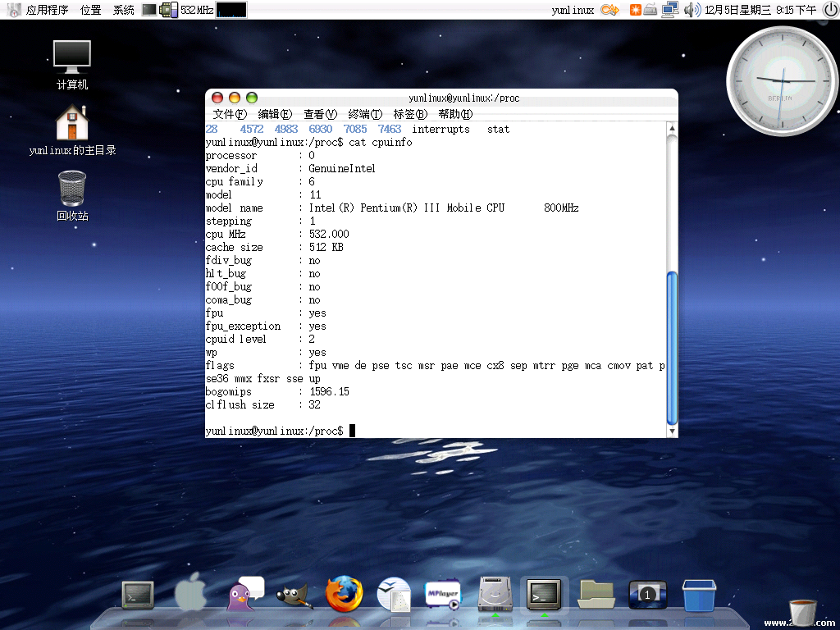Select the yunlinux的主目录 home folder icon
Screen dimensions: 840x630
(72, 130)
